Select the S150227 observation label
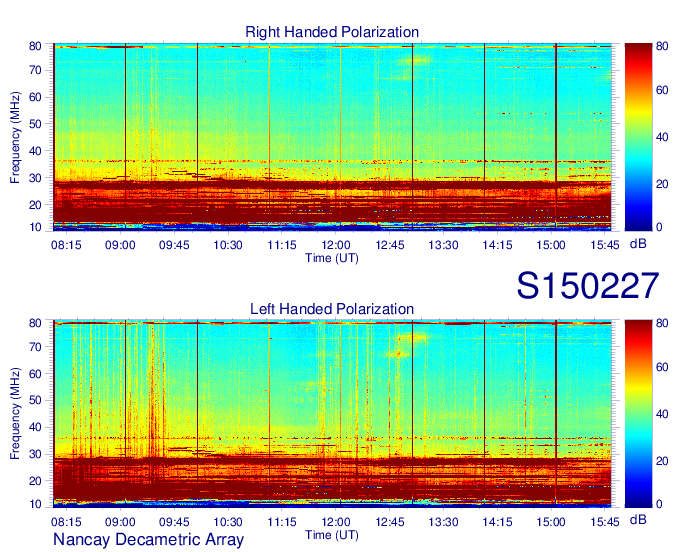The height and width of the screenshot is (552, 680). point(588,286)
